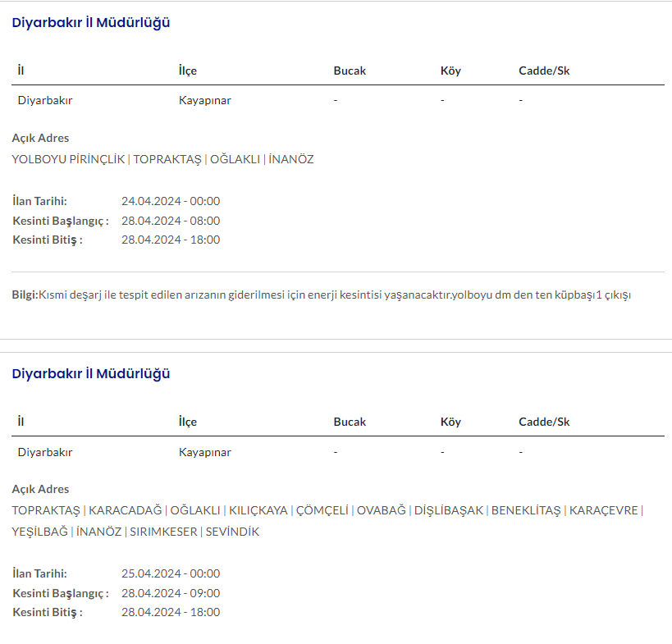Click the Köy column header in second table
The image size is (672, 644).
tap(450, 422)
